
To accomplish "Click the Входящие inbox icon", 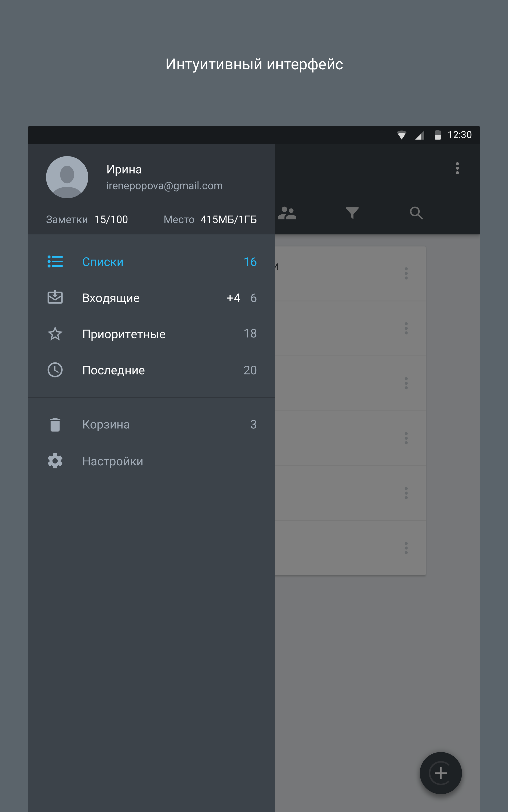I will pyautogui.click(x=55, y=297).
